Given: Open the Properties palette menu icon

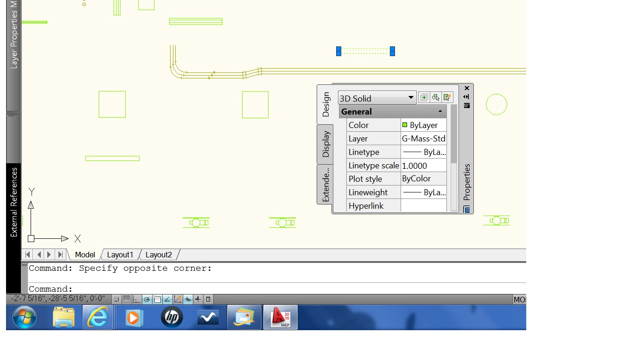Looking at the screenshot, I should tap(467, 106).
